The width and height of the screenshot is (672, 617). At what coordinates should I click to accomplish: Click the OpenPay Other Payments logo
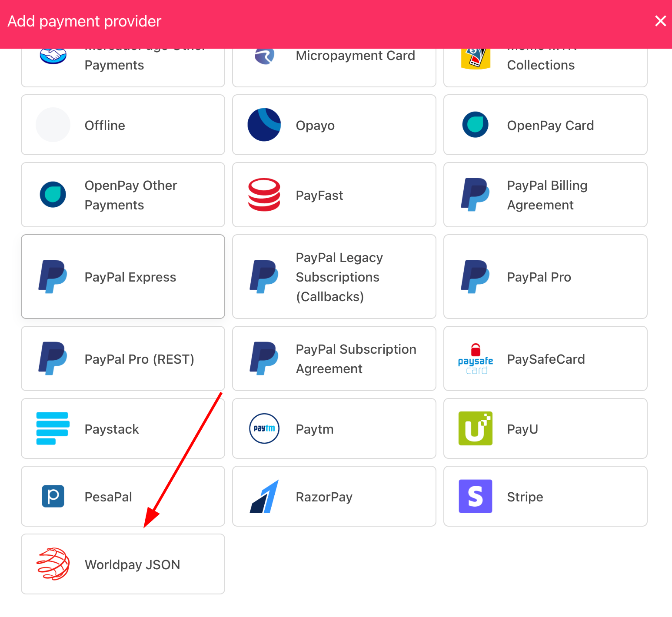pos(53,194)
